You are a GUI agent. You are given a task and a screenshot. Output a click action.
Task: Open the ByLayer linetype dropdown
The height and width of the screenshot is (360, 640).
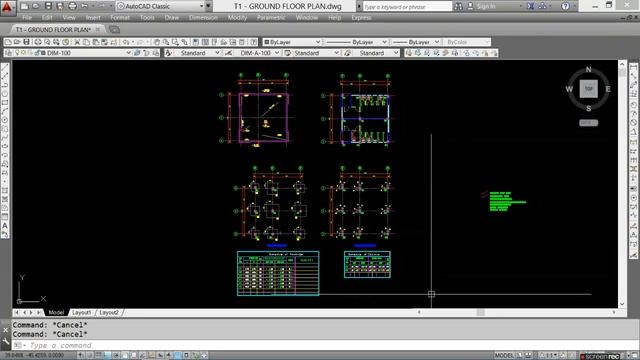pyautogui.click(x=384, y=42)
